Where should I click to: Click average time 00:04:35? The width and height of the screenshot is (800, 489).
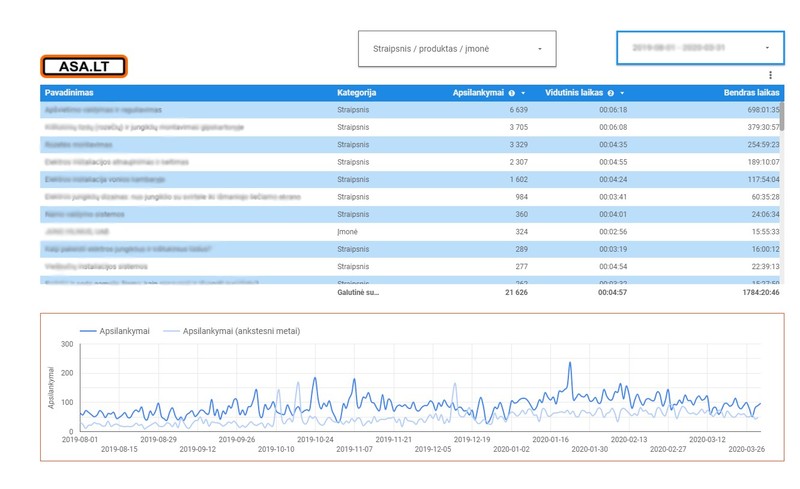613,144
